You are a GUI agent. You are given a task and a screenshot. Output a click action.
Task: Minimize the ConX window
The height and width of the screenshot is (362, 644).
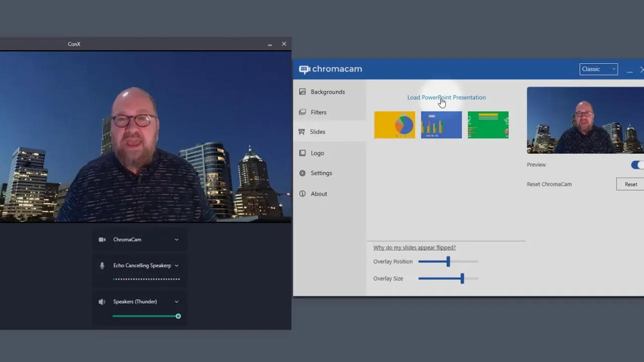click(x=270, y=44)
